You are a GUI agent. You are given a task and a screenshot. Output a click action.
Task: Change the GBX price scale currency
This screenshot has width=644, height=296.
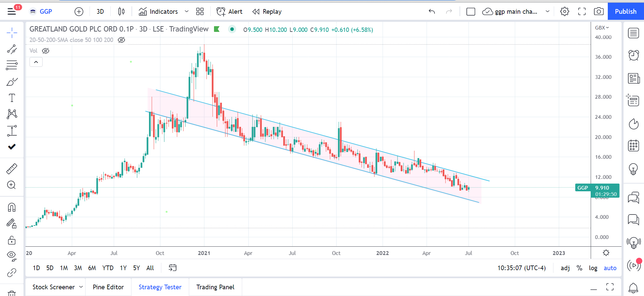pos(602,28)
